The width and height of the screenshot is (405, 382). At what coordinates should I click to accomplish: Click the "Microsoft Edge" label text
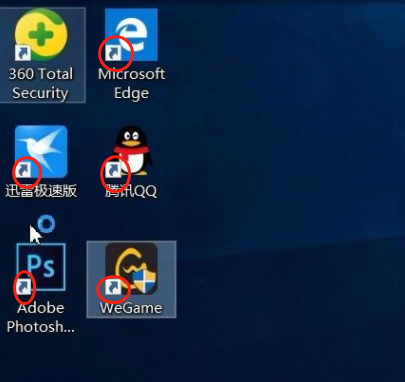(131, 83)
